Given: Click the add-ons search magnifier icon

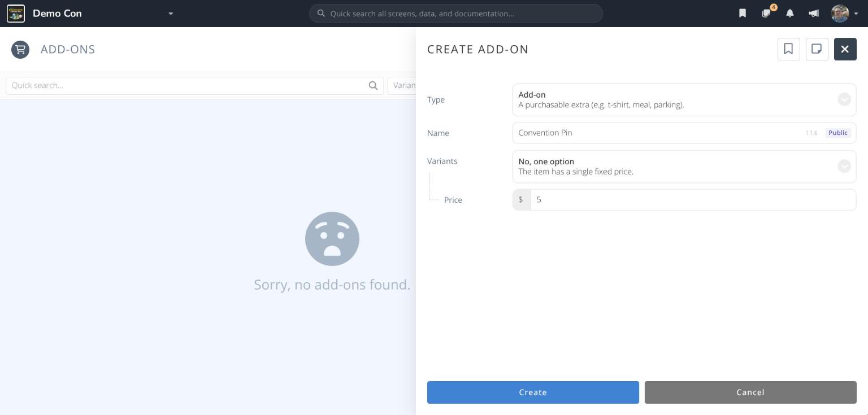Looking at the screenshot, I should [373, 85].
